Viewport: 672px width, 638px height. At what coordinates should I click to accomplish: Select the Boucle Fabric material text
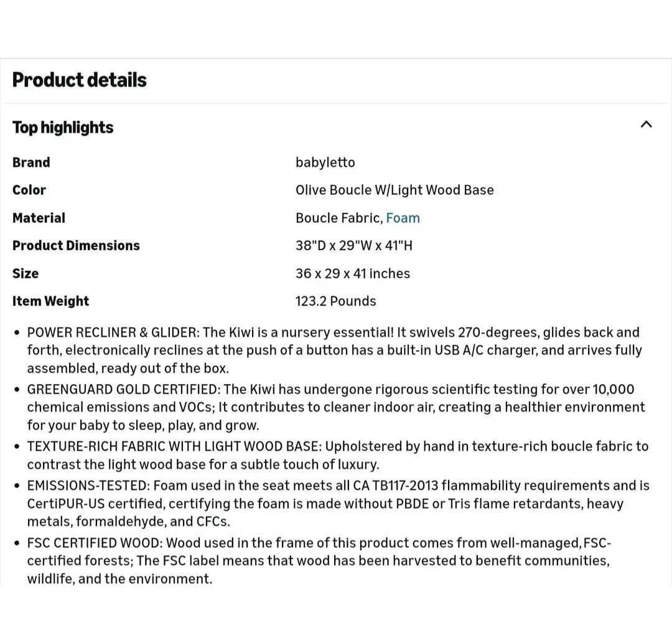(x=338, y=218)
